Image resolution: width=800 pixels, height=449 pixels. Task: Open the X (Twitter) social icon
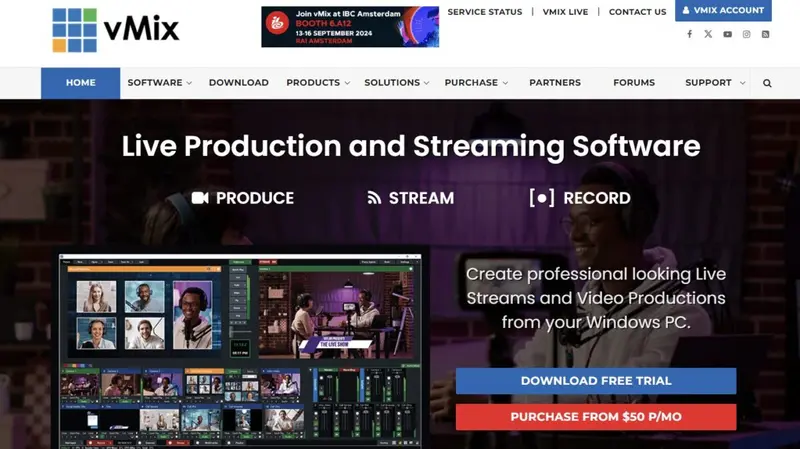click(708, 34)
